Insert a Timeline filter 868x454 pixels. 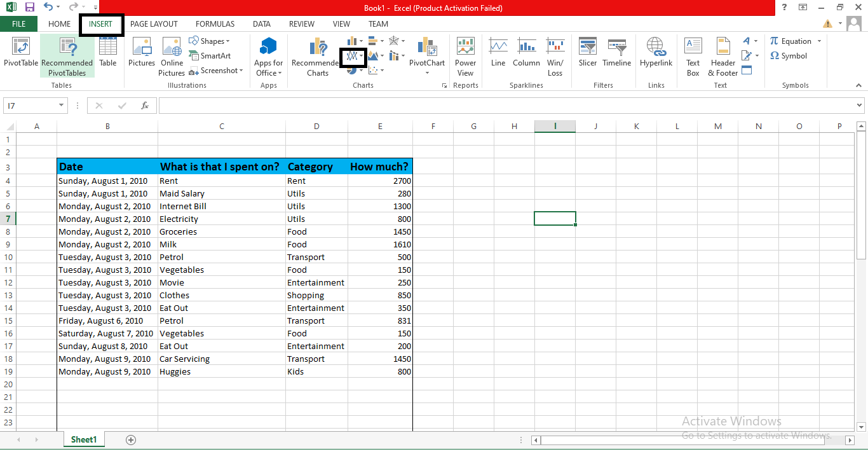pyautogui.click(x=617, y=52)
